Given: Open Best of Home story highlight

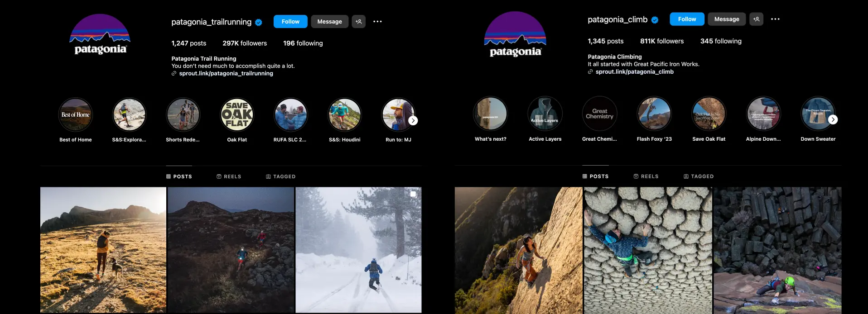Looking at the screenshot, I should (76, 114).
